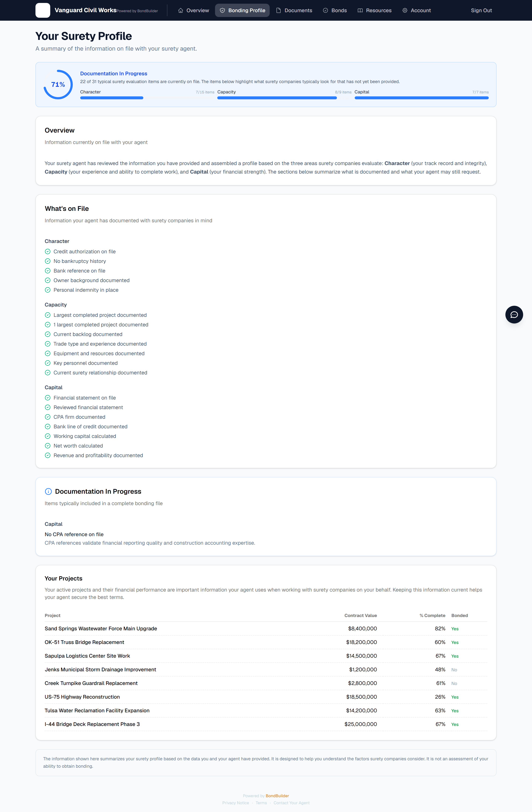
Task: Go to the Resources tab
Action: pos(374,11)
